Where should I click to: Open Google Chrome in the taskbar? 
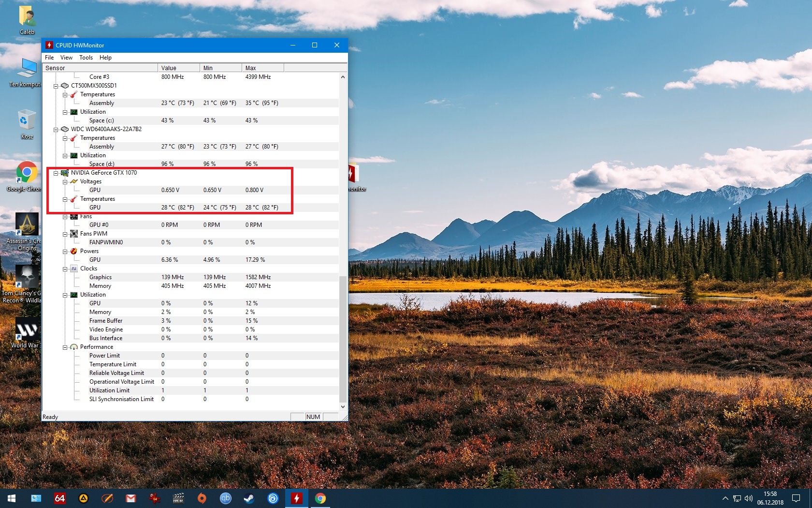coord(320,498)
